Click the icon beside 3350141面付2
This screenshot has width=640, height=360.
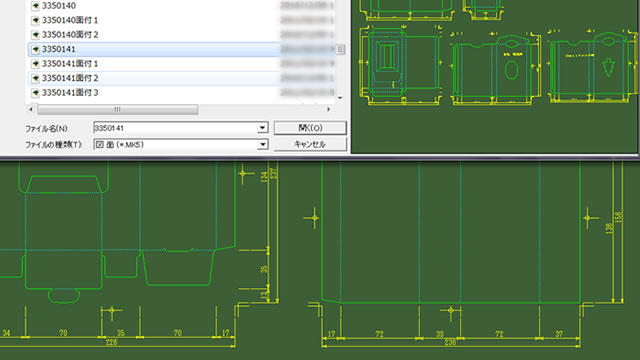pos(36,78)
